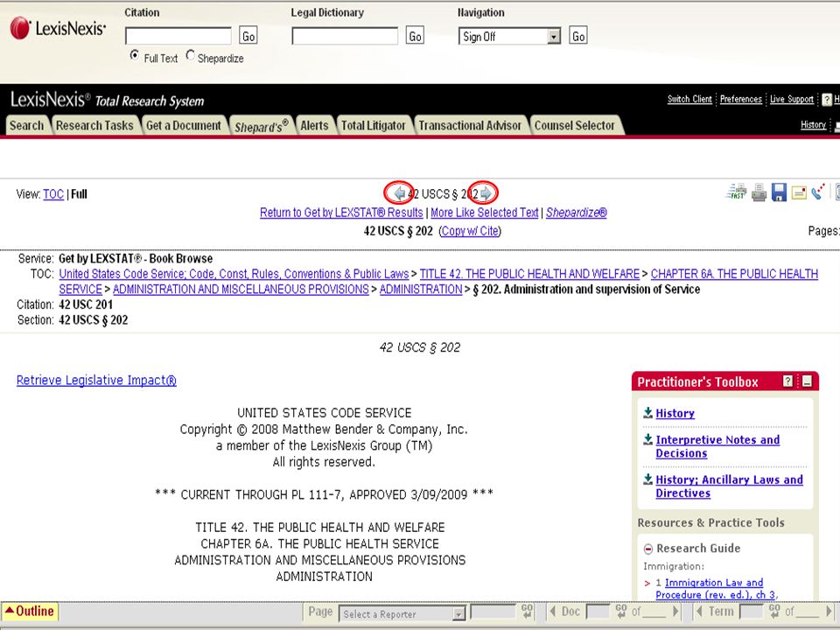Open Live Support link

click(792, 99)
